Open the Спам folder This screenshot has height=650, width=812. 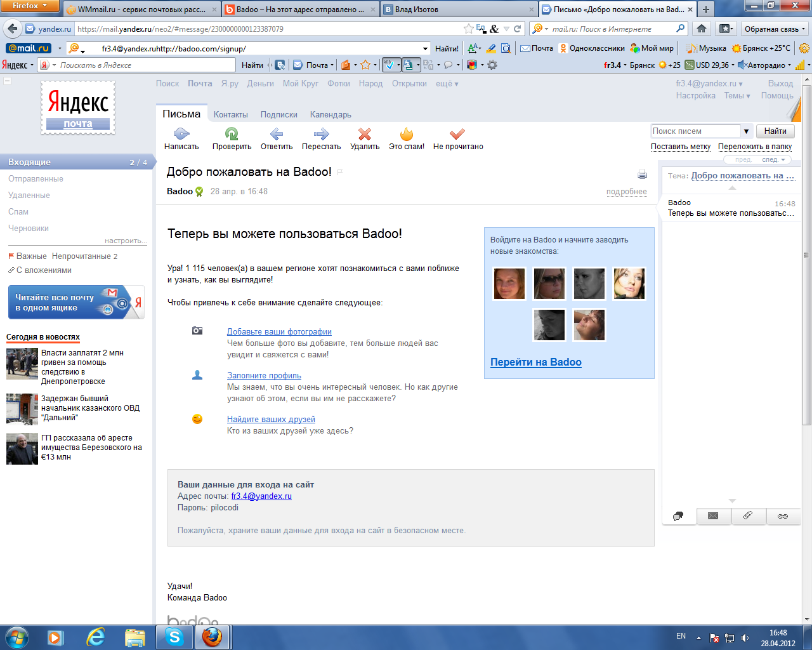18,212
